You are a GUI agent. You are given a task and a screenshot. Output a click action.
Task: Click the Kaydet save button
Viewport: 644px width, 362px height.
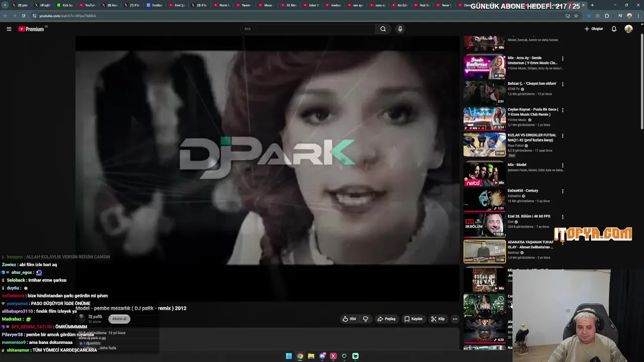coord(414,319)
